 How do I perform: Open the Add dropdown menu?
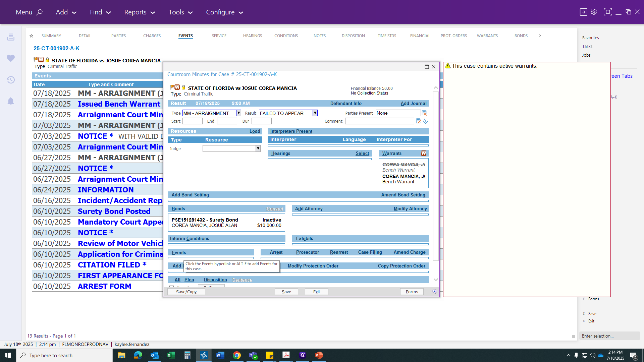click(66, 12)
